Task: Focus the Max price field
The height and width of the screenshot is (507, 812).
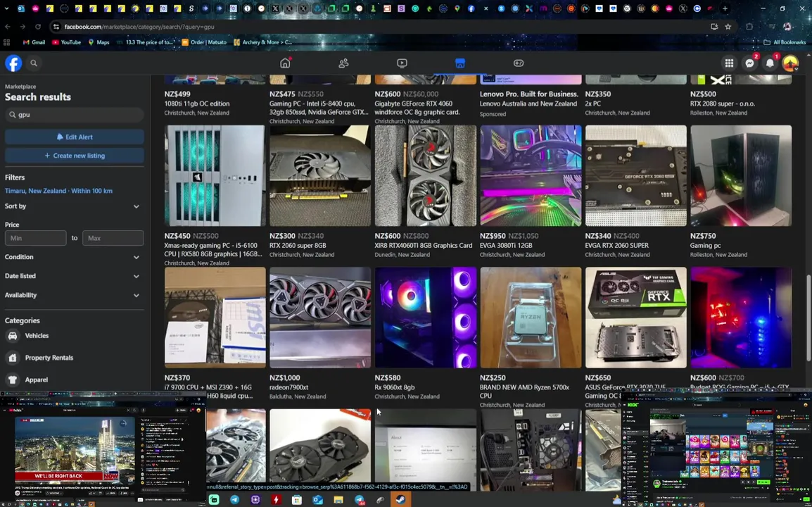Action: [113, 238]
